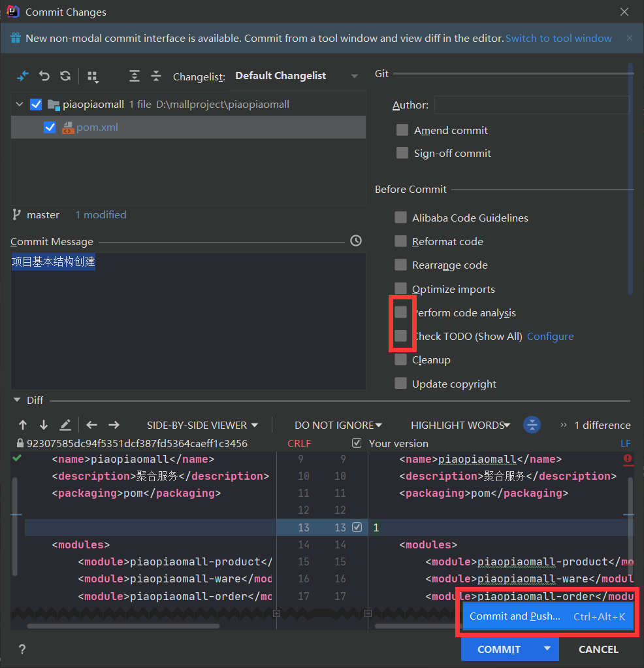Enable Check TODO option
The width and height of the screenshot is (644, 668).
click(400, 336)
